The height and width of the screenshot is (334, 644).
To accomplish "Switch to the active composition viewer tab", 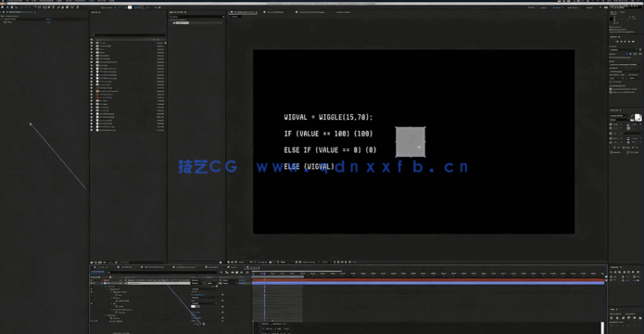I will pyautogui.click(x=243, y=12).
